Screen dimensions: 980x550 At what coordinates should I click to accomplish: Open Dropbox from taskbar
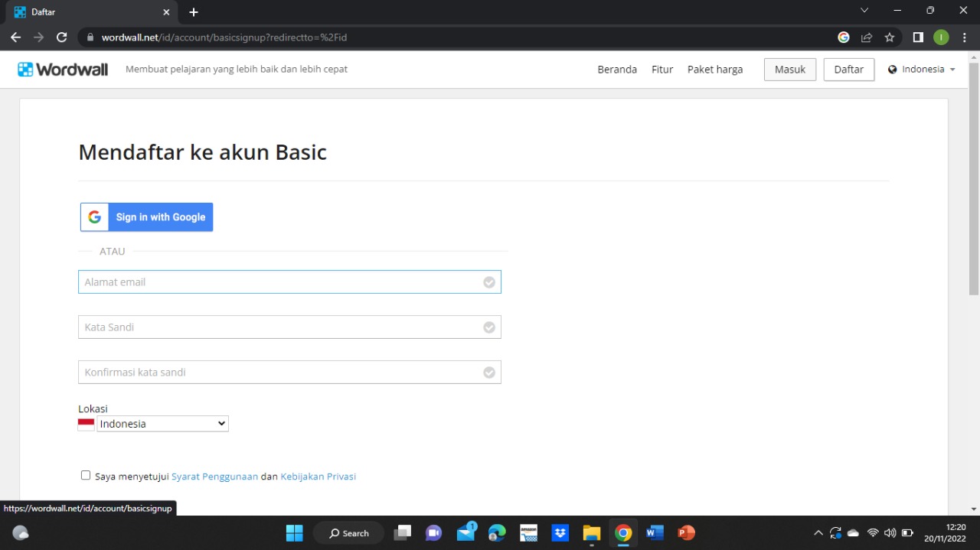tap(560, 533)
